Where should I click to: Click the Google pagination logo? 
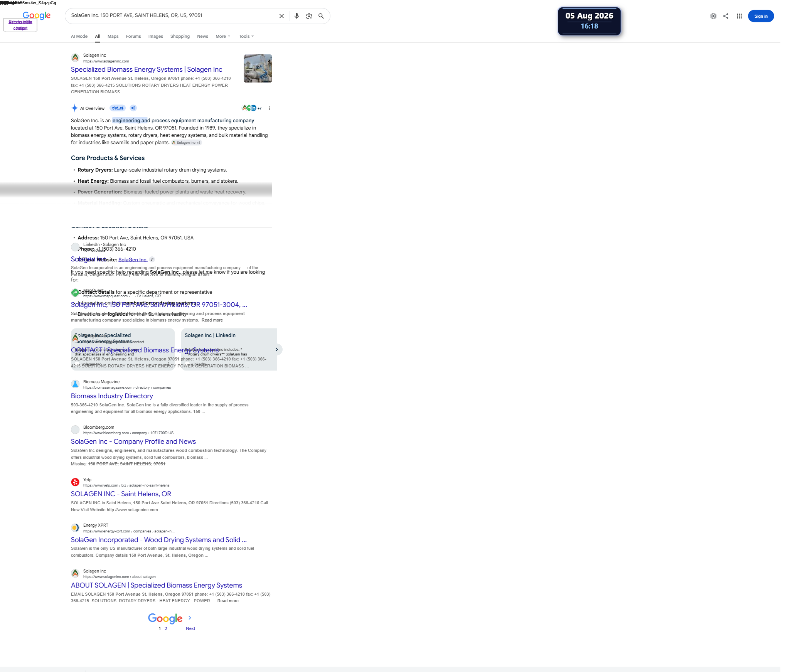coord(165,618)
